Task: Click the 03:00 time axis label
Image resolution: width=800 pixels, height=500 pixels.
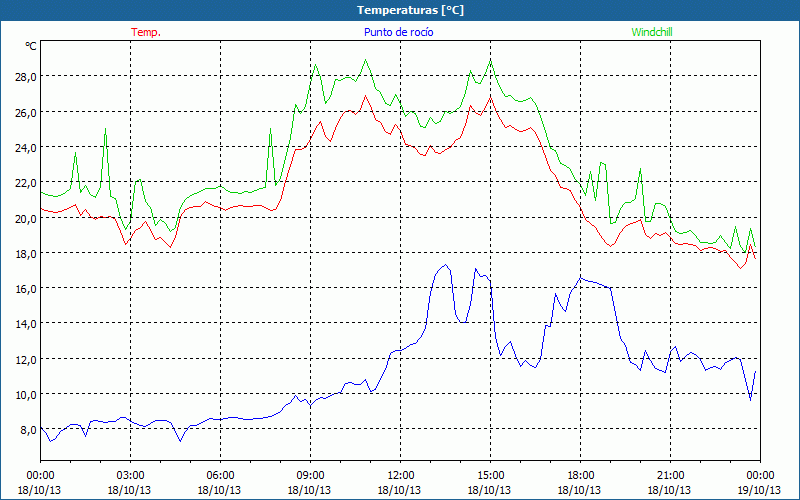Action: coord(130,475)
